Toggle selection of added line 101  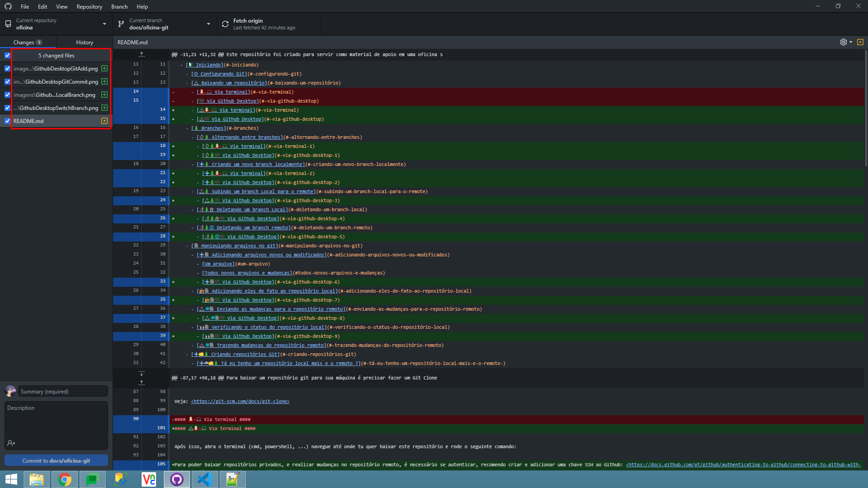(x=141, y=428)
